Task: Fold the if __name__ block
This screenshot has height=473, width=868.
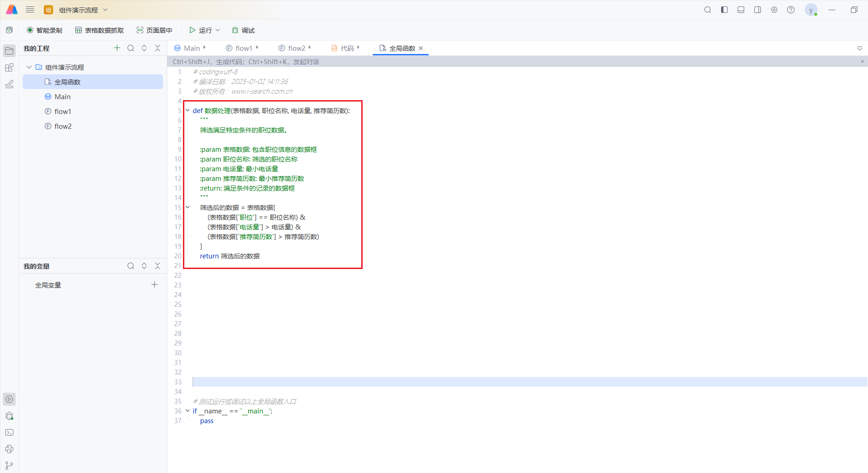Action: pos(188,411)
